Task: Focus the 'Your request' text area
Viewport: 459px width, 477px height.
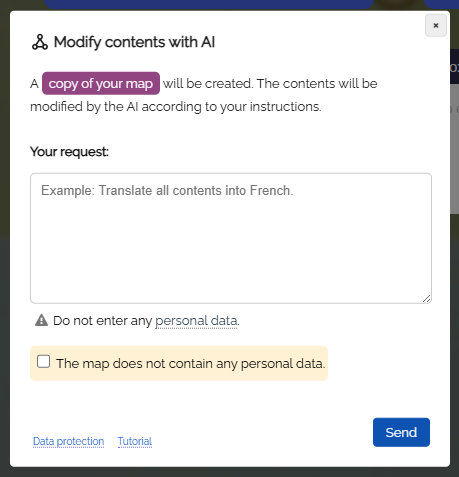Action: [231, 238]
